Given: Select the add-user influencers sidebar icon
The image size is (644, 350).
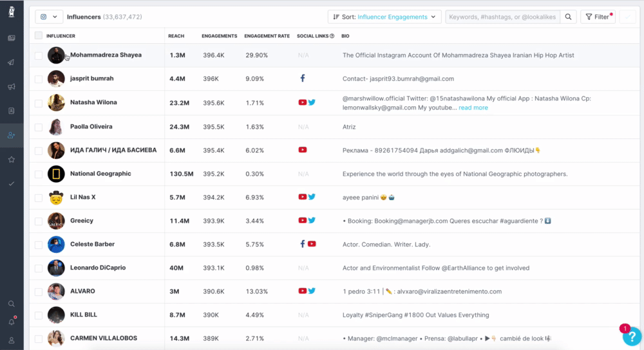Looking at the screenshot, I should coord(12,135).
